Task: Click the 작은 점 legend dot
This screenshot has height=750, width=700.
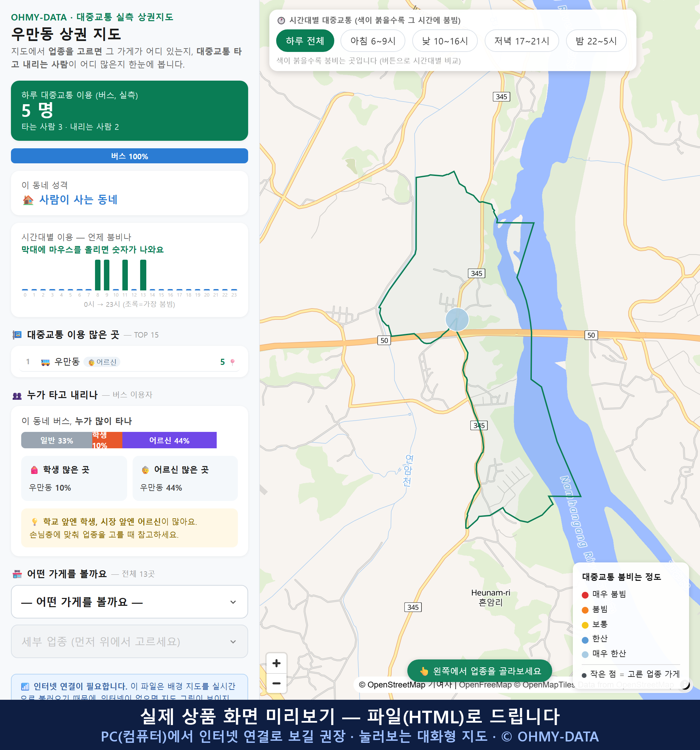Action: click(584, 675)
